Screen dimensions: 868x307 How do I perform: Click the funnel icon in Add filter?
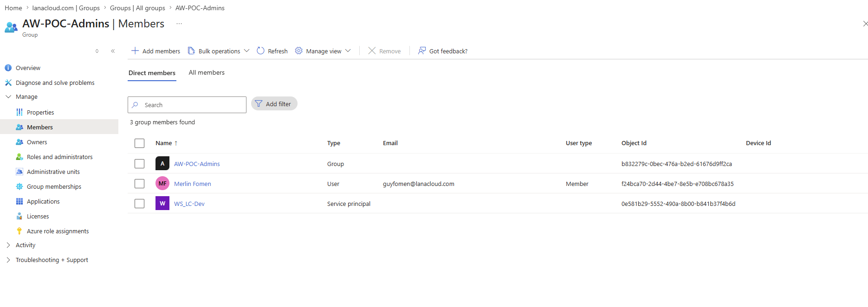pyautogui.click(x=259, y=104)
